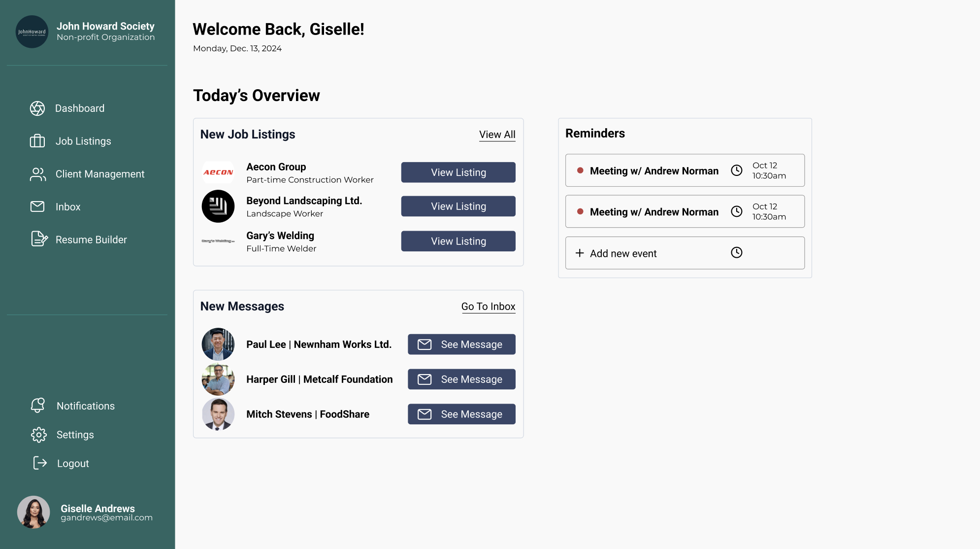Image resolution: width=980 pixels, height=549 pixels.
Task: Click the Beyond Landscaping Ltd. company logo
Action: [218, 206]
